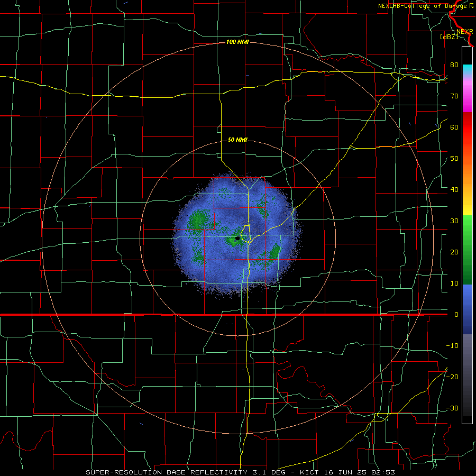The width and height of the screenshot is (476, 476).
Task: Click the green band of the reflectivity color bar
Action: pyautogui.click(x=467, y=250)
